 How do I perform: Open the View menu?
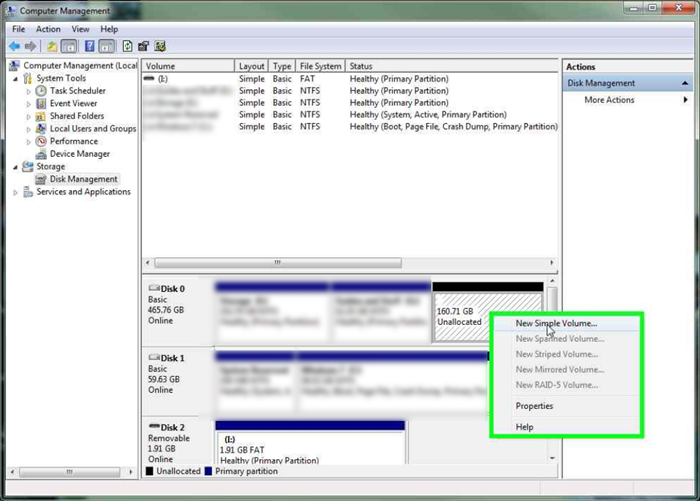click(80, 29)
